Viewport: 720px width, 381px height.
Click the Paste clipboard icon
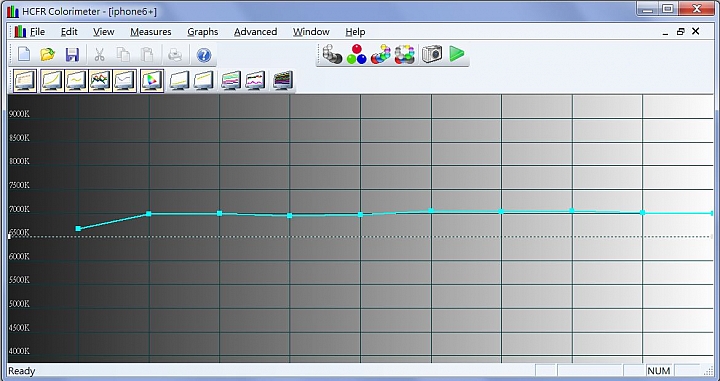click(x=147, y=55)
